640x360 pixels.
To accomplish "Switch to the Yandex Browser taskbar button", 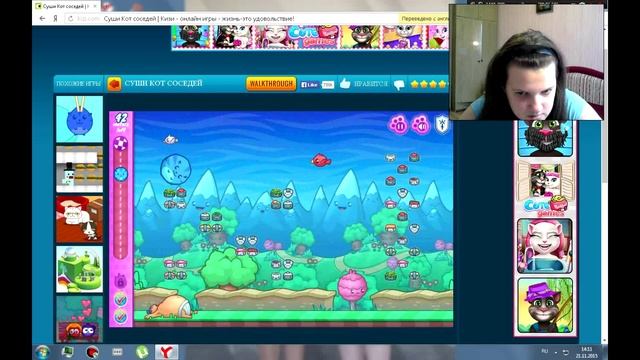I will coord(167,351).
